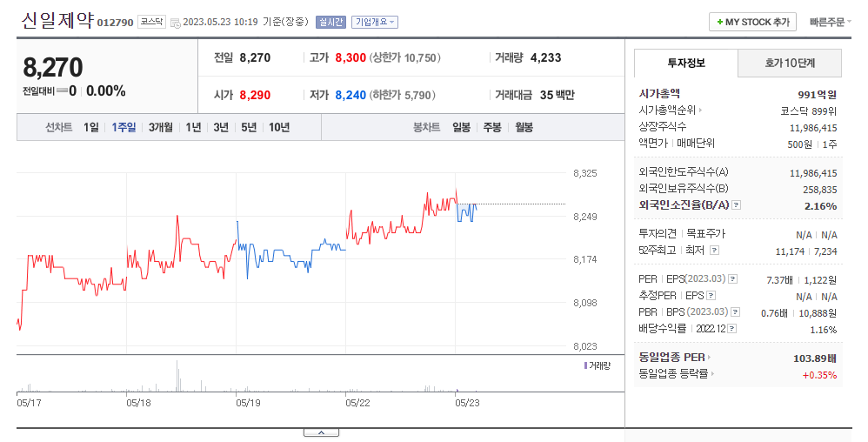Open help icon next to PBR BPS

tap(735, 311)
